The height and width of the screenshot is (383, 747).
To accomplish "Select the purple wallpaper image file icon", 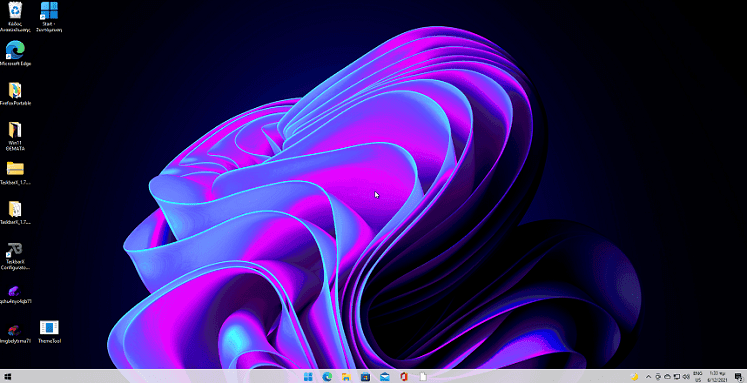I will click(x=15, y=294).
